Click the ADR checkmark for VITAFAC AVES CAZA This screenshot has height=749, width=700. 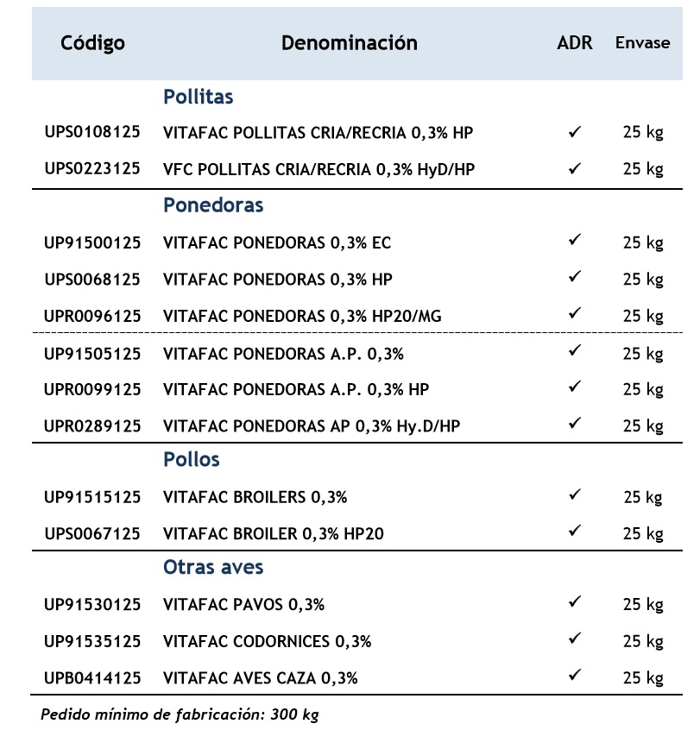point(574,674)
